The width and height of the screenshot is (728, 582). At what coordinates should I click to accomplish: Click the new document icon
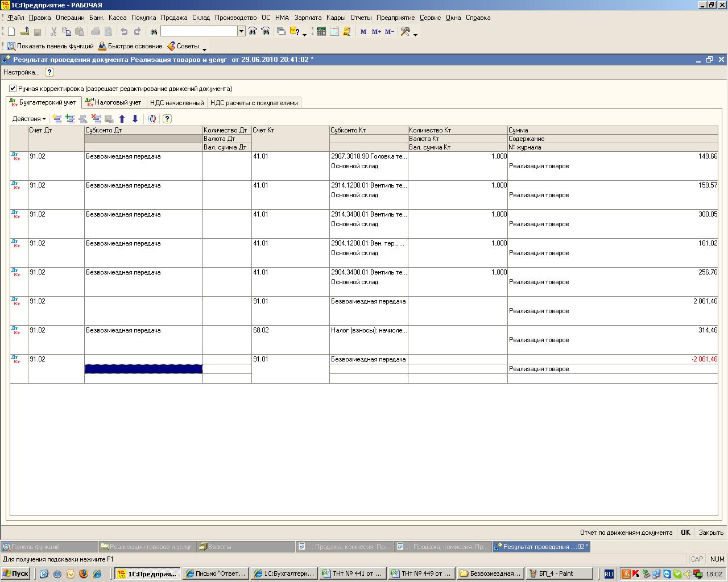tap(11, 32)
